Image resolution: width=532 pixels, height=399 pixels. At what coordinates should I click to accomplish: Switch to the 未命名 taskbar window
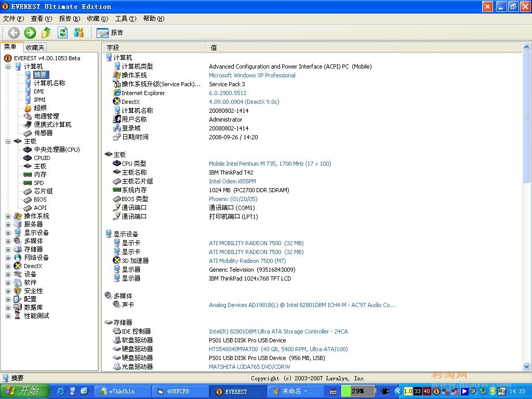(x=295, y=392)
